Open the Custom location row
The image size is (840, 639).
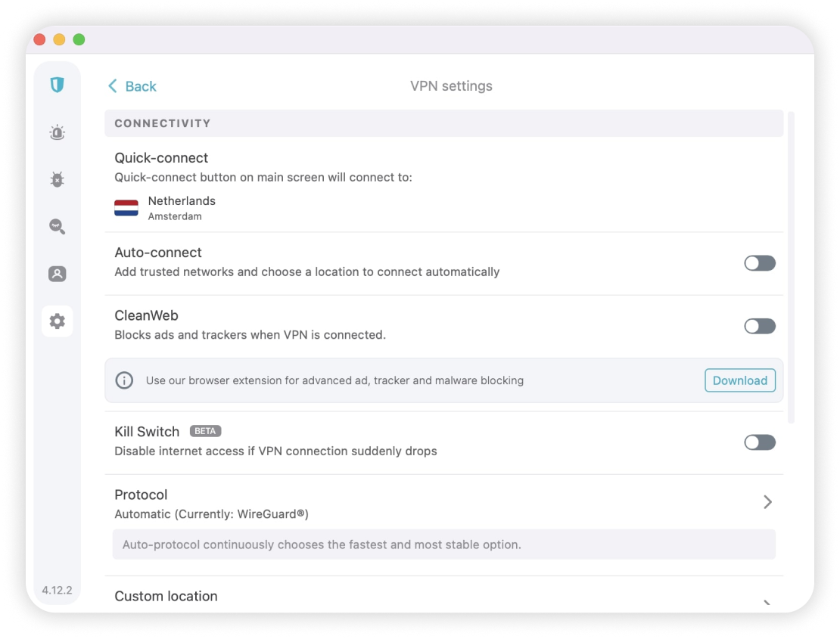(444, 596)
